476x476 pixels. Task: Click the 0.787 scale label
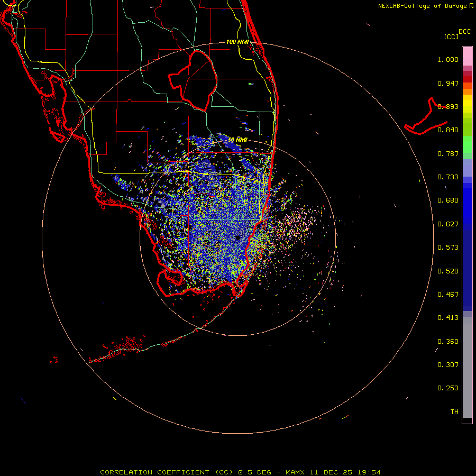point(448,153)
